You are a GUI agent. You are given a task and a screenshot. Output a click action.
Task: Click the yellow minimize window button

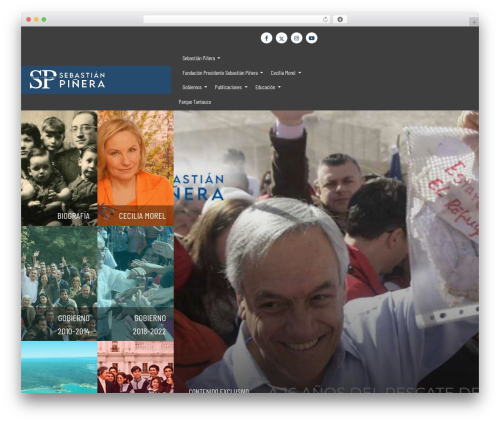coord(36,20)
